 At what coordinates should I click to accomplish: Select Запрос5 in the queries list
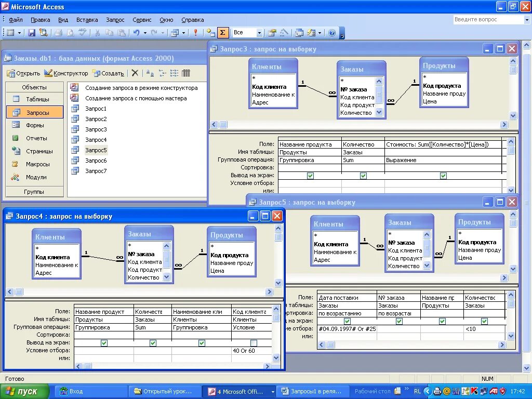[96, 150]
